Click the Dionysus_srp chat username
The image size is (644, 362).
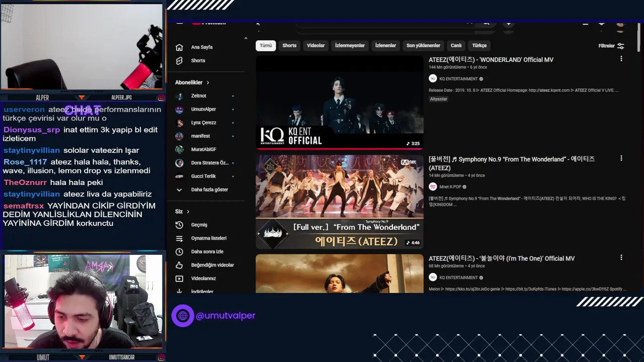(x=32, y=130)
